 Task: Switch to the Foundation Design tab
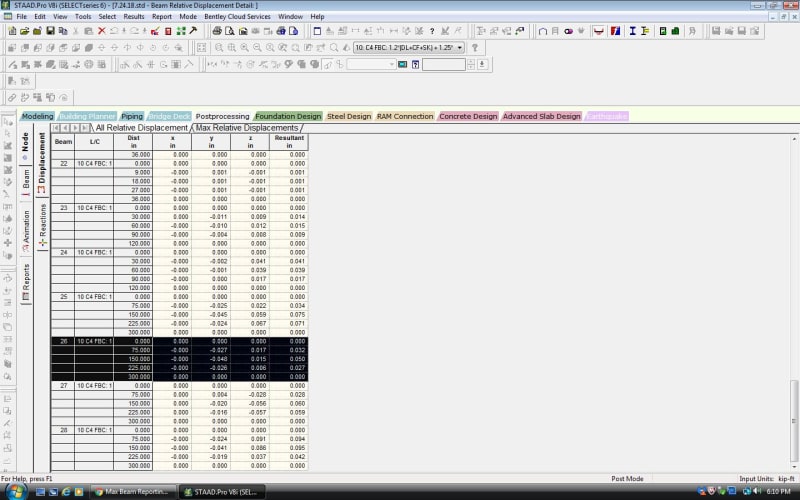(x=288, y=116)
